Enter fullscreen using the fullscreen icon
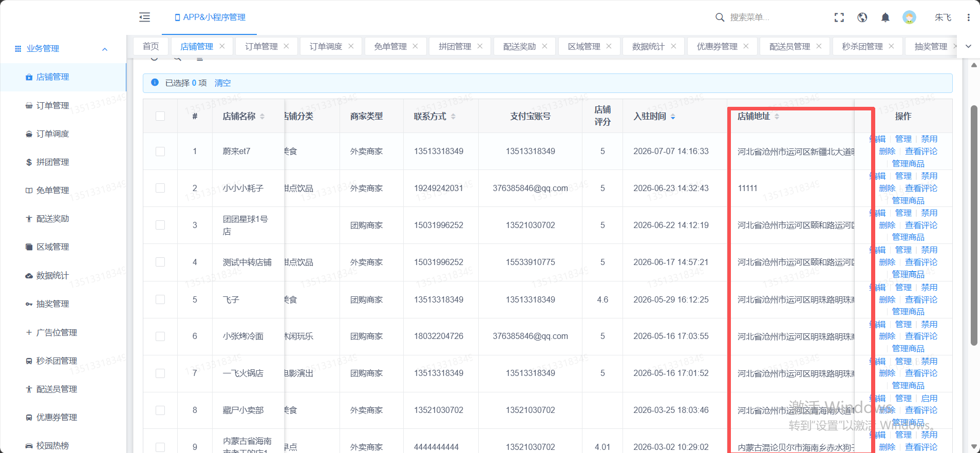This screenshot has width=980, height=453. (x=839, y=17)
